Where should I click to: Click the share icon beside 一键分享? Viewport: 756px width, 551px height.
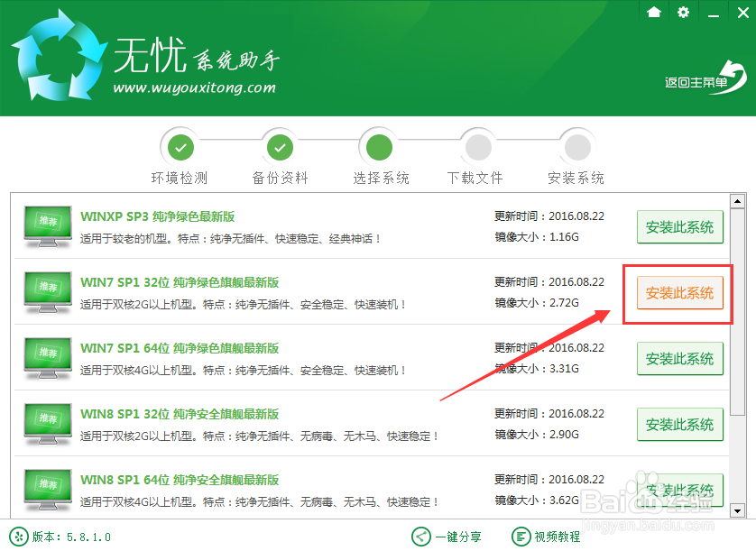(x=421, y=537)
